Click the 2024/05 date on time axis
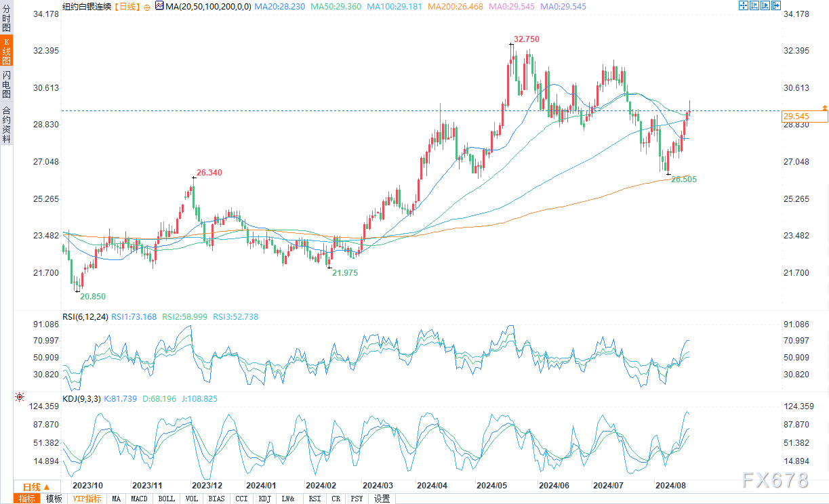The width and height of the screenshot is (829, 504). coord(492,486)
